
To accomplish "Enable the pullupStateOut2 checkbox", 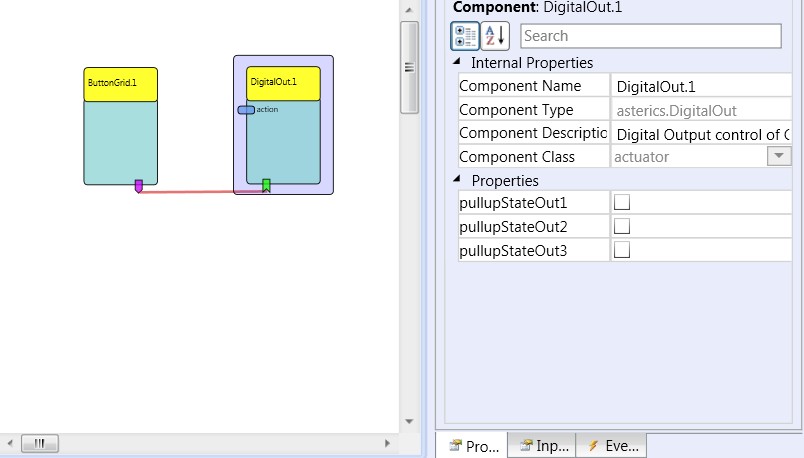I will [x=621, y=226].
